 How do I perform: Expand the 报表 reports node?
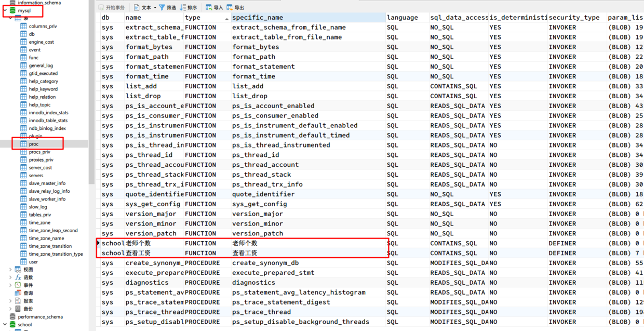click(11, 301)
